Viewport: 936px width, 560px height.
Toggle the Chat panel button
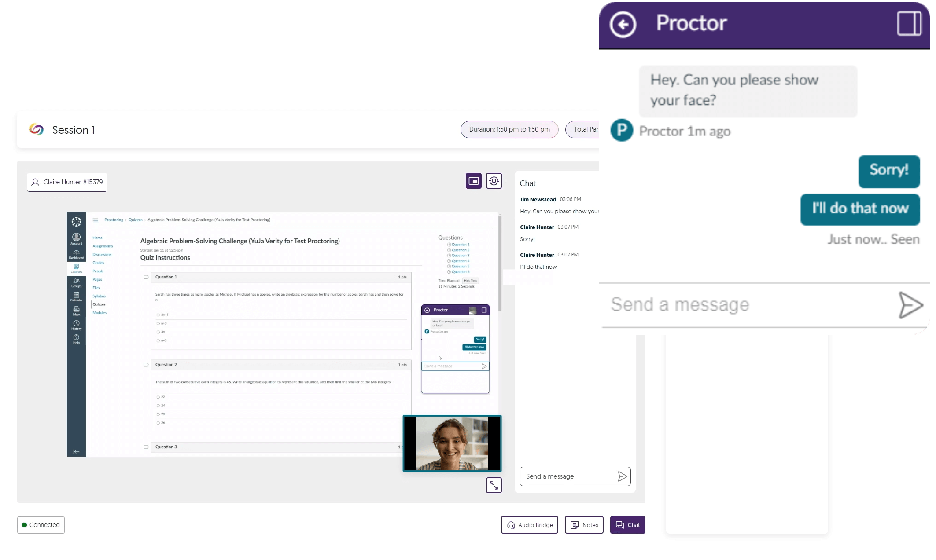[627, 525]
